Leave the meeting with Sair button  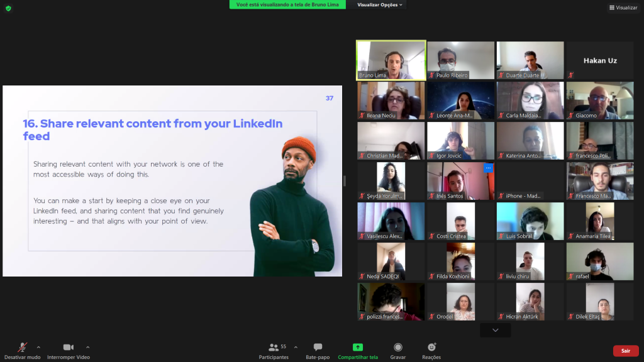pyautogui.click(x=625, y=351)
